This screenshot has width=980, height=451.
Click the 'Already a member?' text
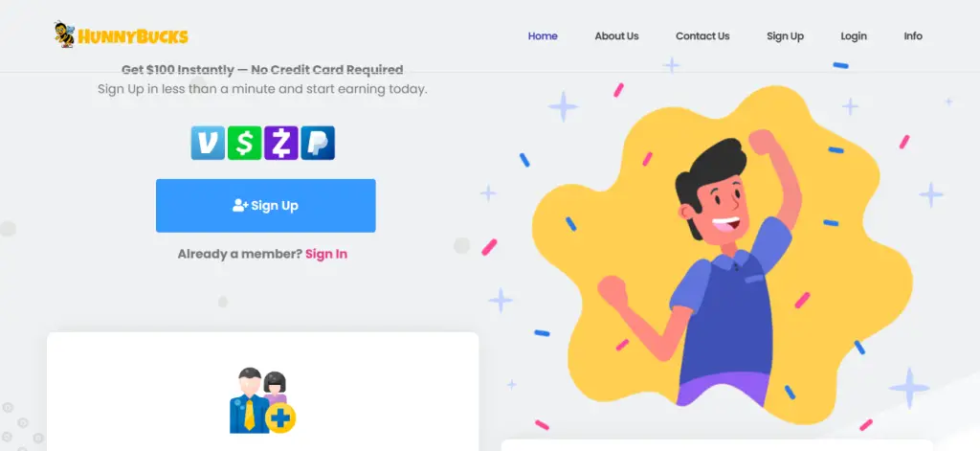(x=240, y=254)
